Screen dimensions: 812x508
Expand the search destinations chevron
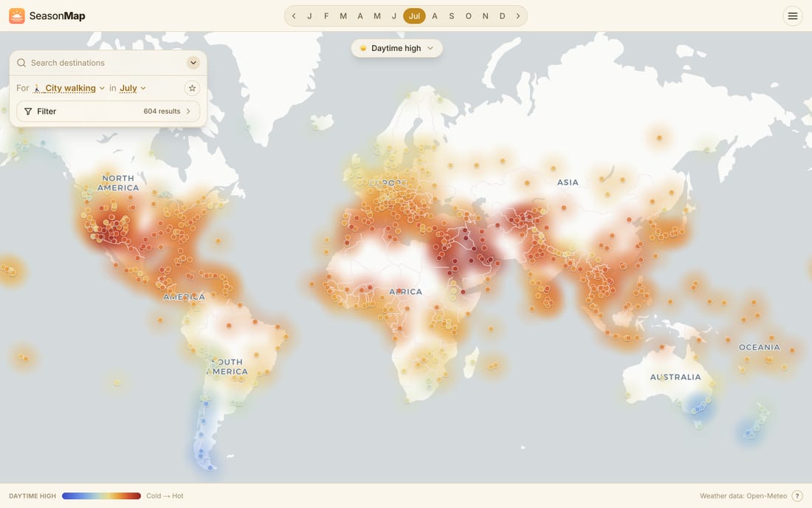point(193,63)
